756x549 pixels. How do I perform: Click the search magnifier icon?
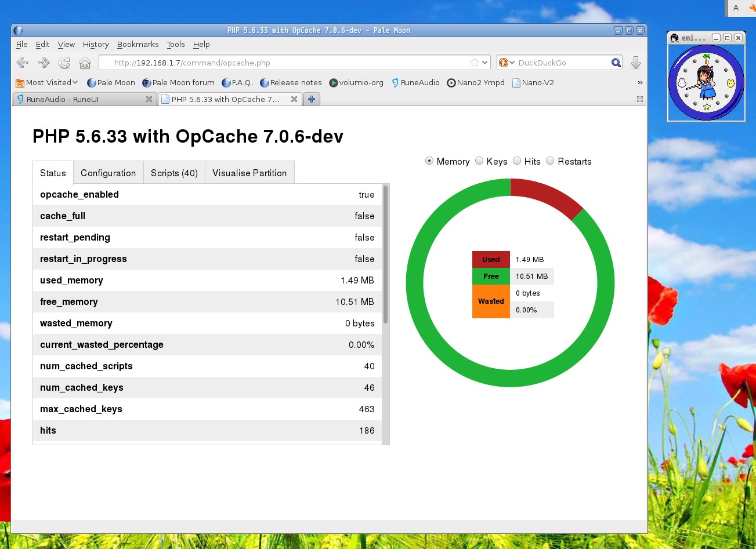click(x=616, y=63)
